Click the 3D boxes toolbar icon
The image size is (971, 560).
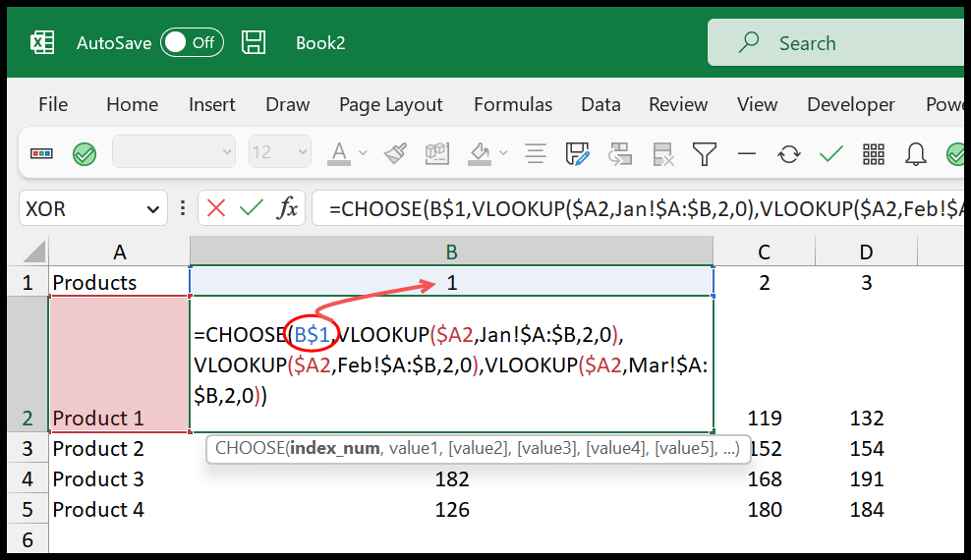[437, 153]
